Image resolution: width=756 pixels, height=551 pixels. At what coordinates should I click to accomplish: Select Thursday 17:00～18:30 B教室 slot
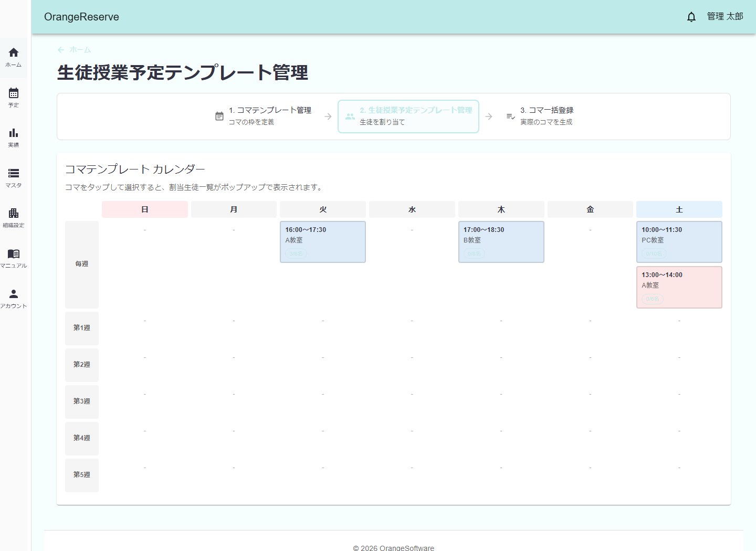pos(501,242)
